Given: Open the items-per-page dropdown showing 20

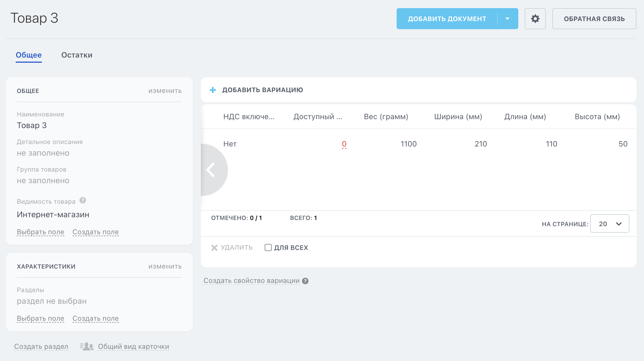Looking at the screenshot, I should tap(609, 224).
